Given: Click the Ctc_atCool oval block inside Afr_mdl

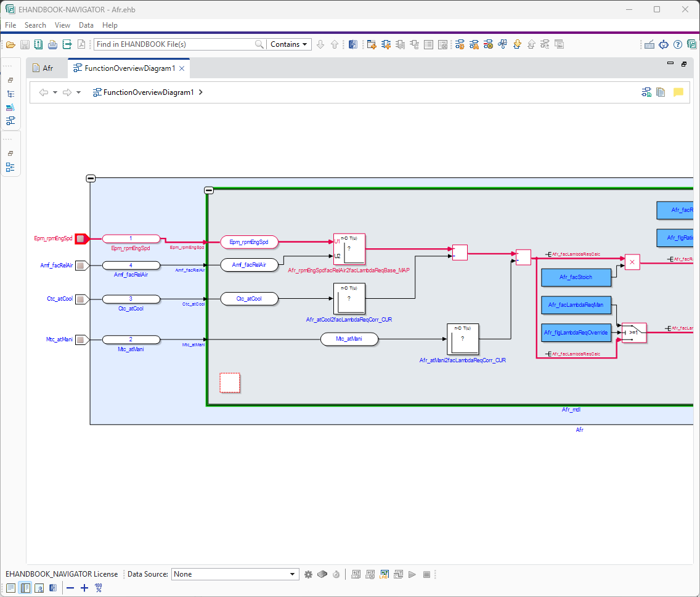Looking at the screenshot, I should (249, 299).
